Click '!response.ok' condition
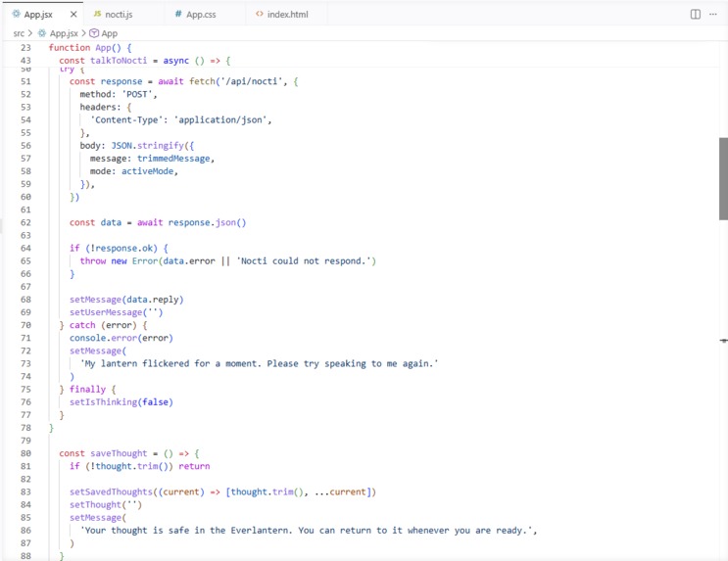 (x=121, y=249)
